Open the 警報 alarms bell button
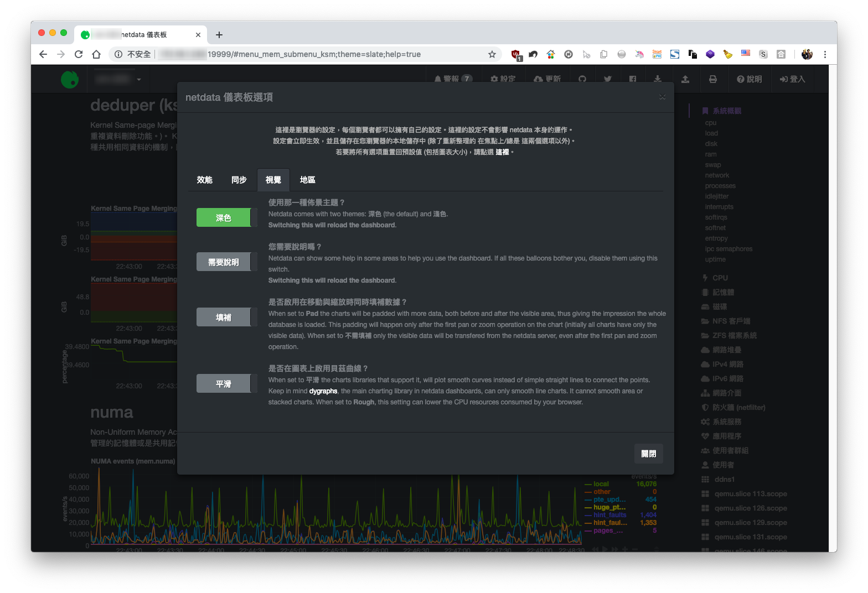The image size is (868, 593). point(453,79)
